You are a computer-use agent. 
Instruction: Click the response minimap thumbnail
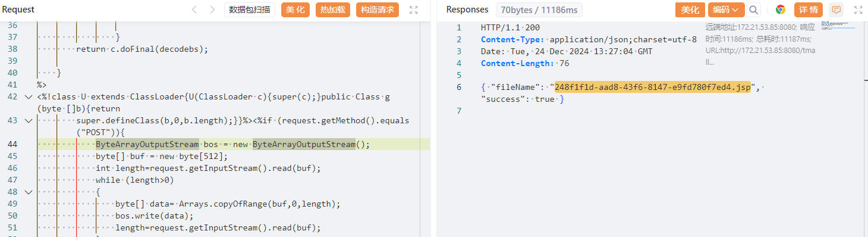point(838,26)
